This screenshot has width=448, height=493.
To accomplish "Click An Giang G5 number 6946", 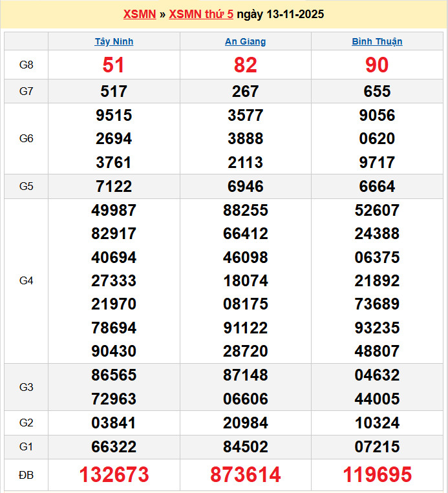I will click(x=245, y=187).
